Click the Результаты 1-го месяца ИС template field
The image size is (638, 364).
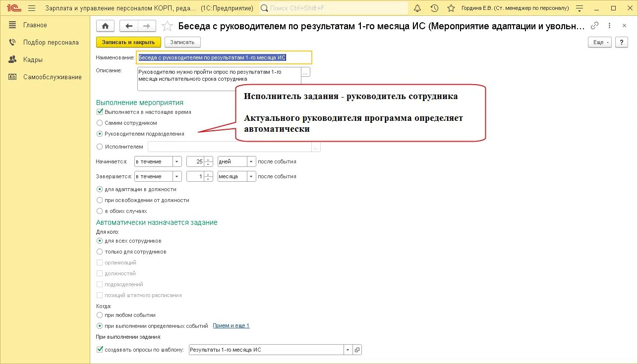[x=266, y=350]
